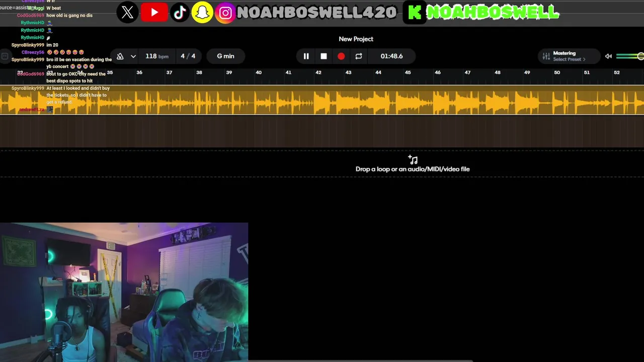Click the 118 bpm tempo field
The height and width of the screenshot is (362, 644).
[x=156, y=56]
